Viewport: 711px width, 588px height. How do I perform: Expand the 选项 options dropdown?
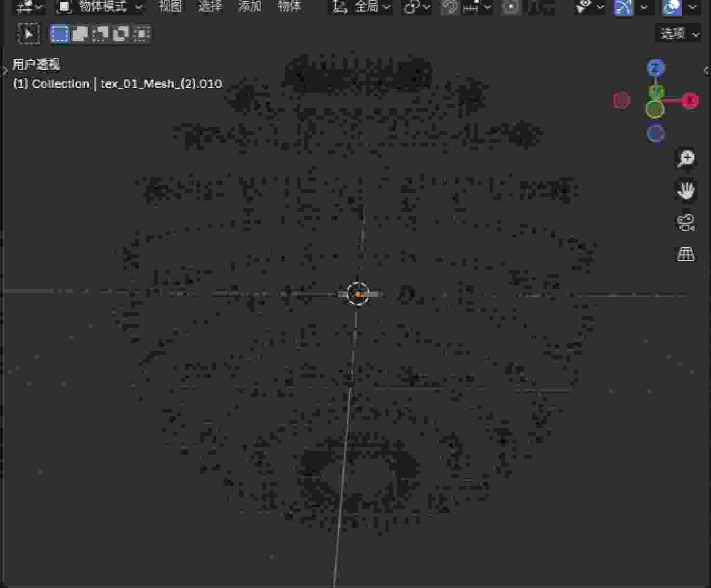point(679,34)
